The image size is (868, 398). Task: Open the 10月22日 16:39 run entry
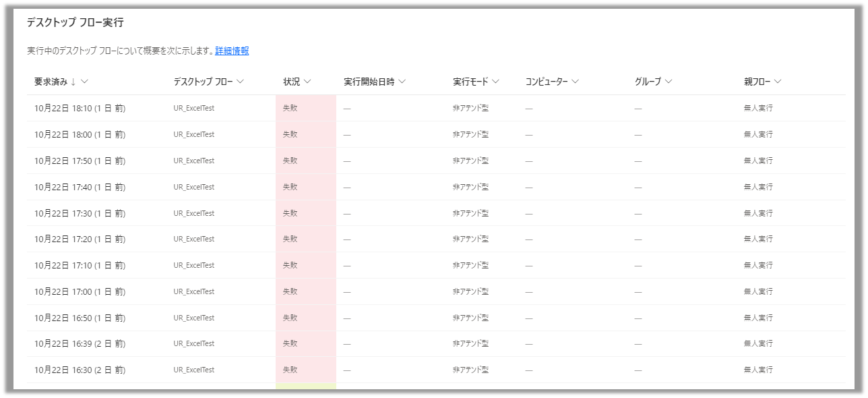(x=80, y=343)
